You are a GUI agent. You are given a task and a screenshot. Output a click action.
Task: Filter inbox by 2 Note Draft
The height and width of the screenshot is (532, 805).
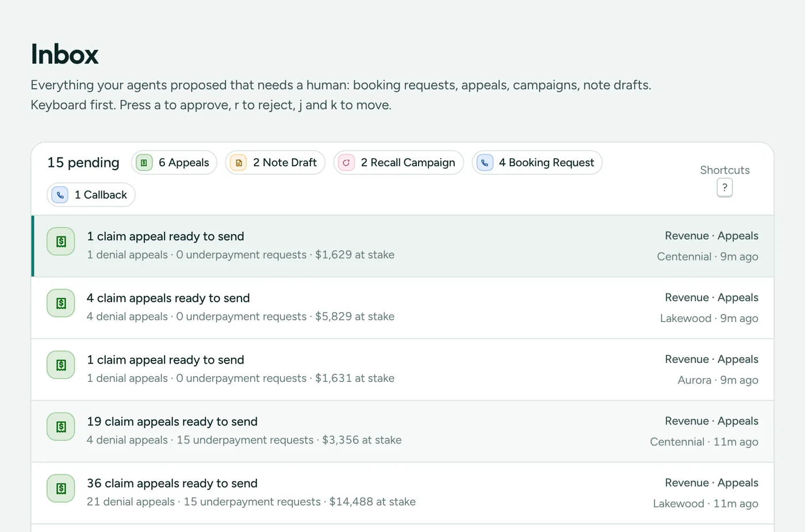click(x=275, y=163)
